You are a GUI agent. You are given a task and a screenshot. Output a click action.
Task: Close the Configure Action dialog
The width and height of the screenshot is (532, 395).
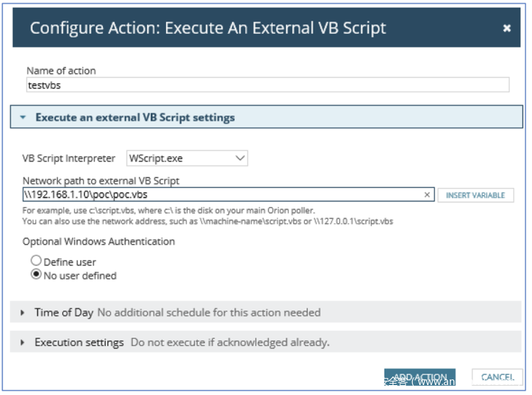506,28
